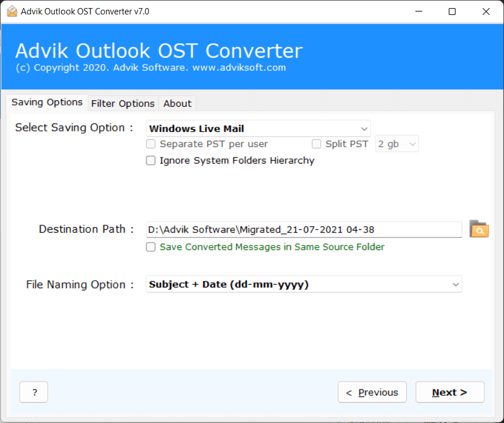
Task: Enable Save Converted Messages in Same Source Folder
Action: coord(151,247)
